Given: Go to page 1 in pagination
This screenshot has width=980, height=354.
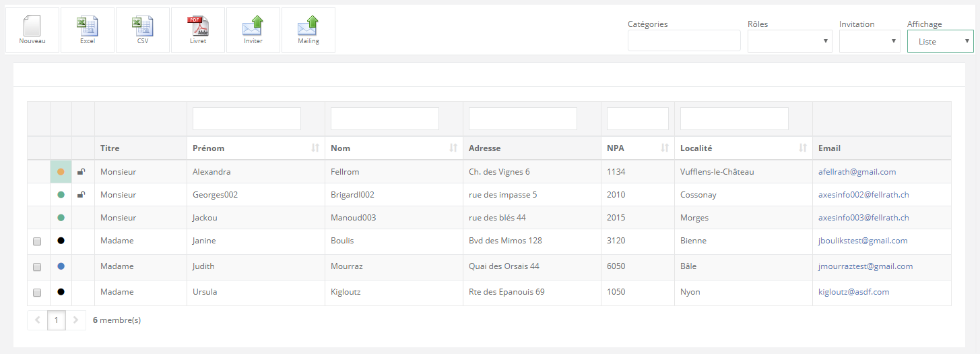Looking at the screenshot, I should click(x=57, y=320).
